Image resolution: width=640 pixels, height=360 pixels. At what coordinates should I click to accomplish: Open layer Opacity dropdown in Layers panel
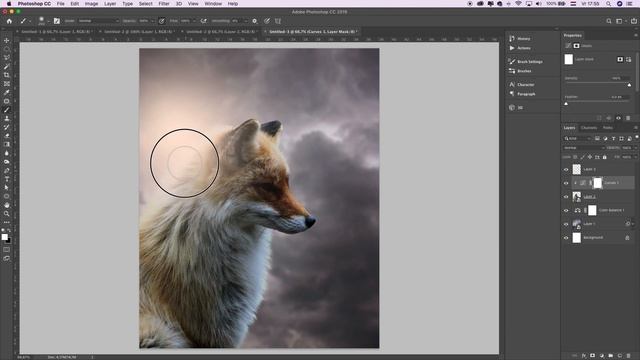636,148
